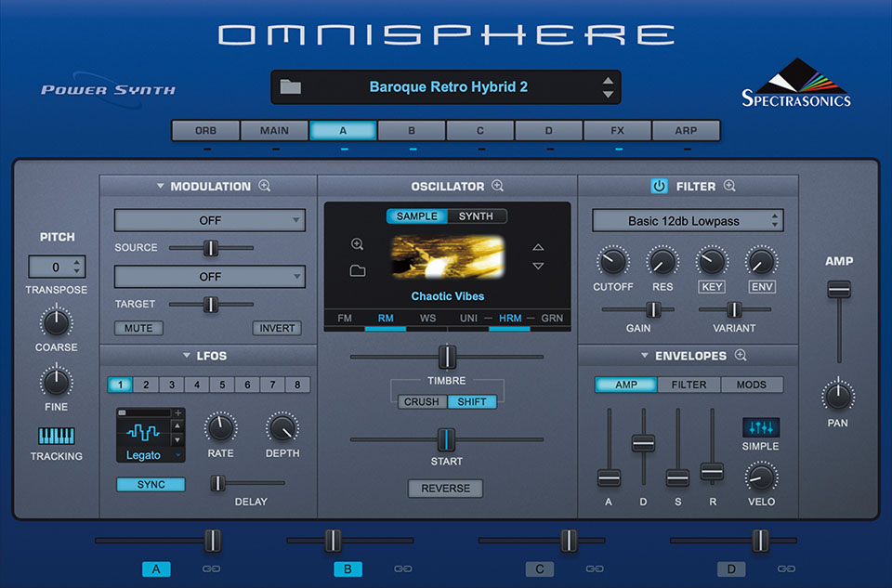Click the Timbre slider handle
Screen dimensions: 892x588
[447, 357]
